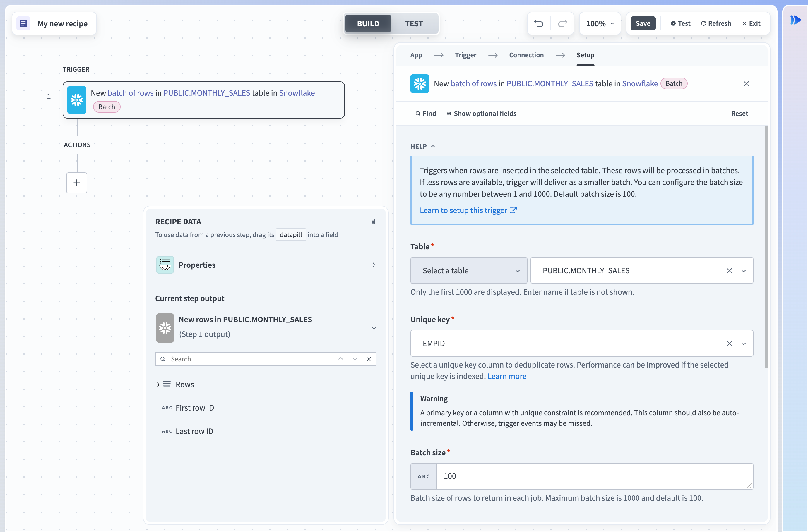Open the App setup tab

point(416,55)
